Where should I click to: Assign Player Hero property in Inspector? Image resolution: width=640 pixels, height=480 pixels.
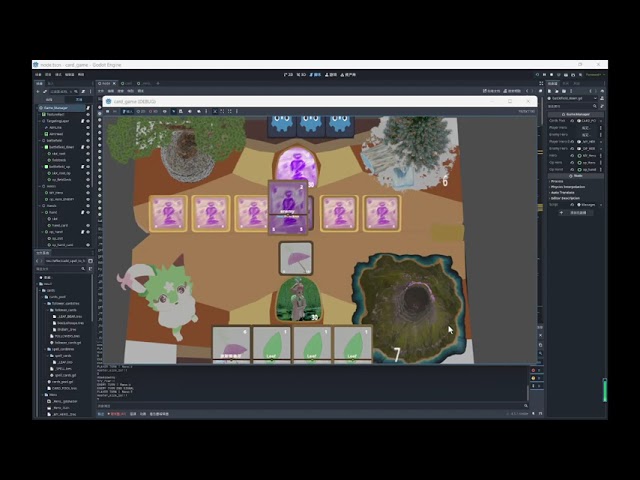coord(586,128)
